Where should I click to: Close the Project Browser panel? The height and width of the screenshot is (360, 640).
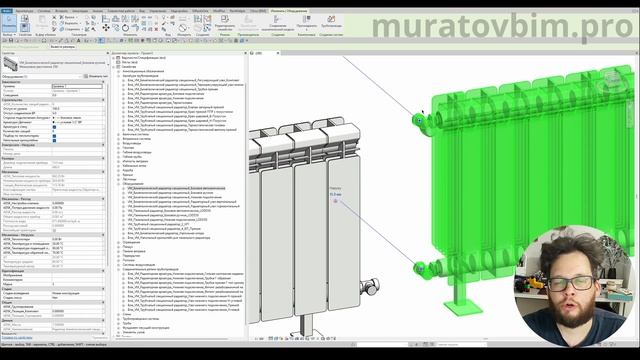point(245,53)
